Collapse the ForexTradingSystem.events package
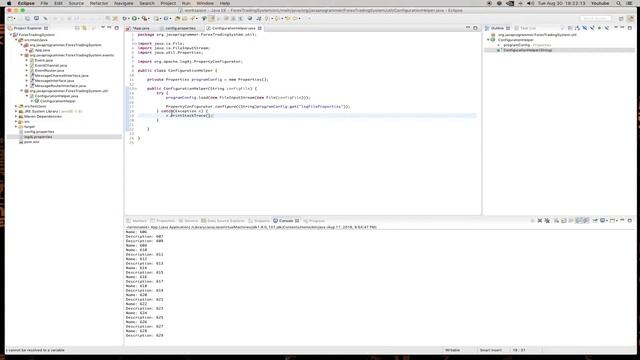 point(22,55)
